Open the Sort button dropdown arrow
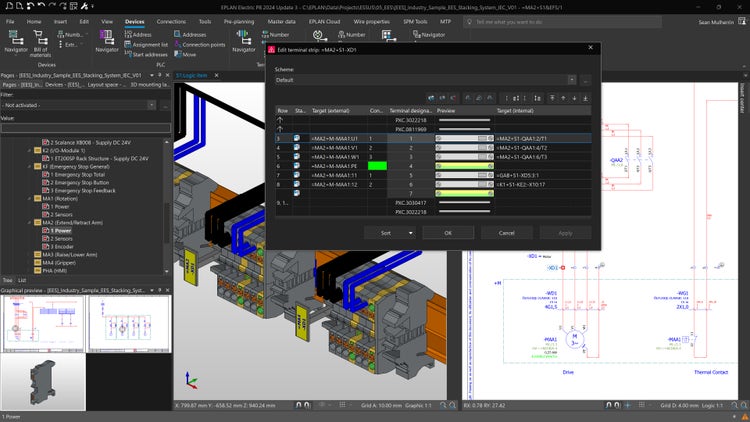This screenshot has width=750, height=422. pos(411,232)
